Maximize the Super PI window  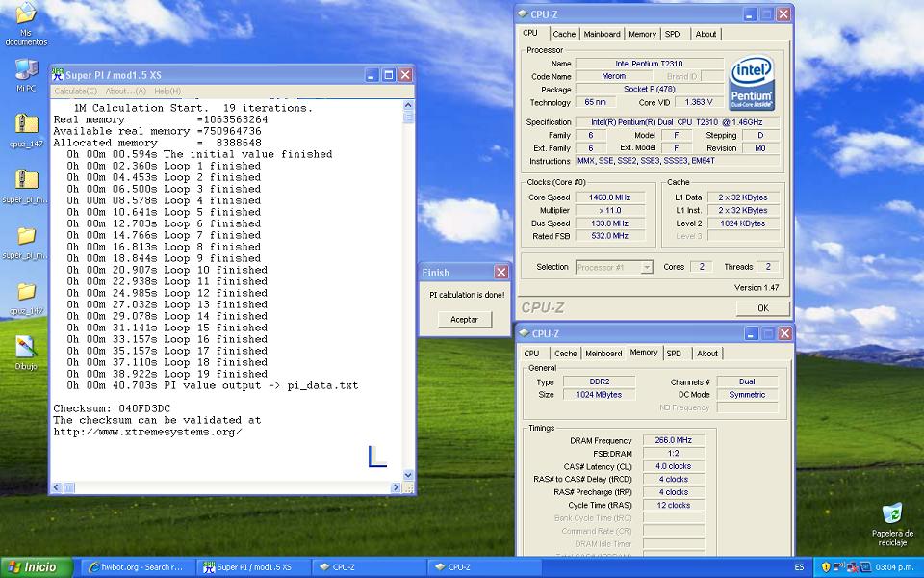pos(388,75)
